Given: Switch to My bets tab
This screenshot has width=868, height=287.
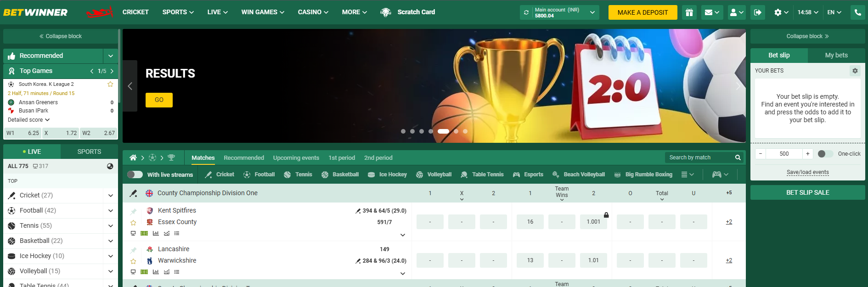Looking at the screenshot, I should (x=836, y=55).
